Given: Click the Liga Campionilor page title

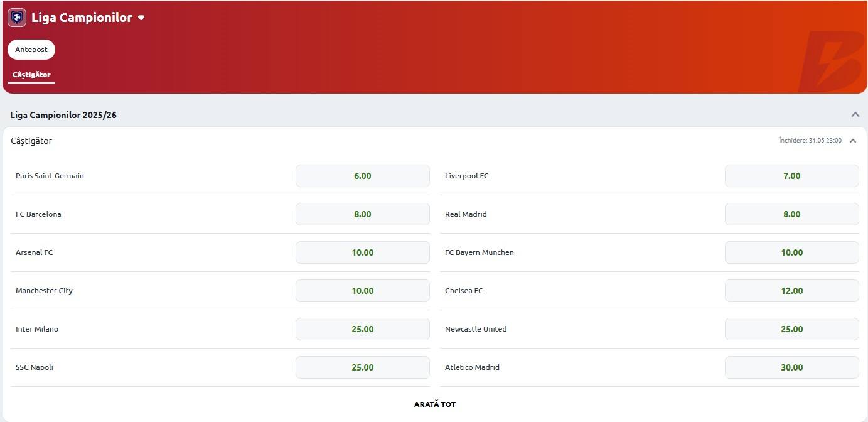Looking at the screenshot, I should (82, 18).
